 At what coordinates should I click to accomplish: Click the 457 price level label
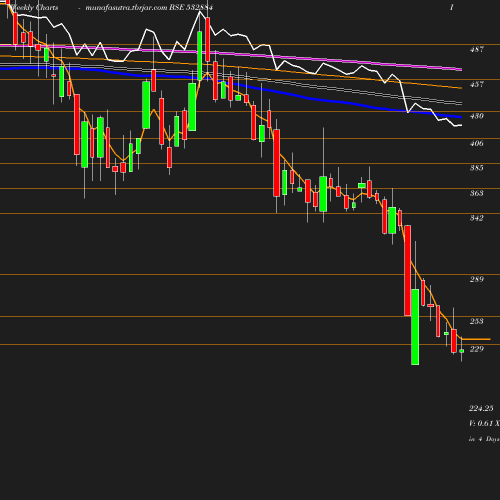pos(477,84)
